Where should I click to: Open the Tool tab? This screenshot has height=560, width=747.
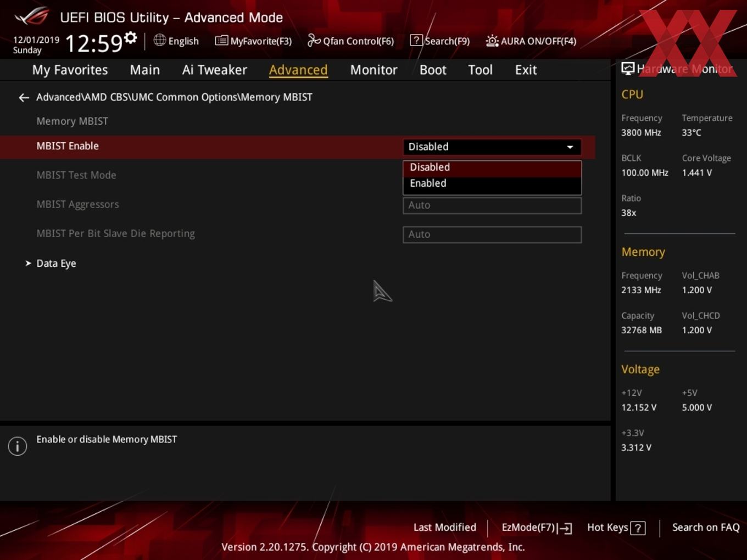click(x=480, y=70)
